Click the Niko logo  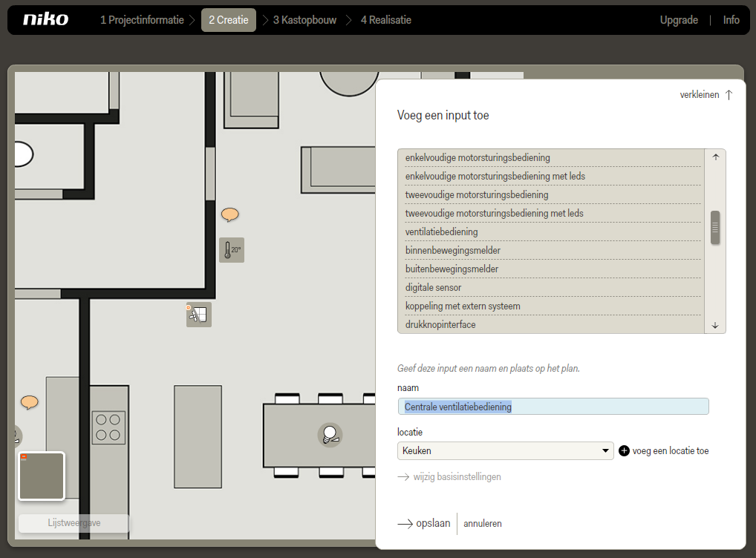pyautogui.click(x=46, y=19)
